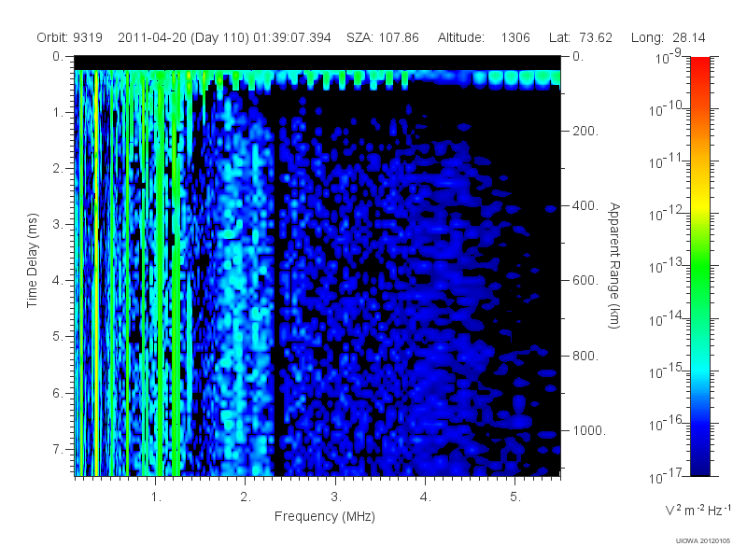Image resolution: width=747 pixels, height=560 pixels.
Task: Click the Altitude label in header
Action: click(460, 37)
